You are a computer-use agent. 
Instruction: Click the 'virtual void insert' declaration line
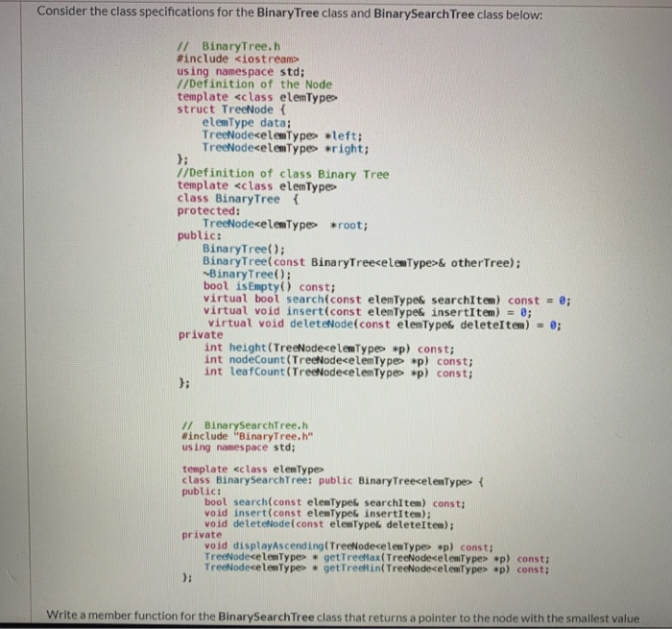(368, 312)
